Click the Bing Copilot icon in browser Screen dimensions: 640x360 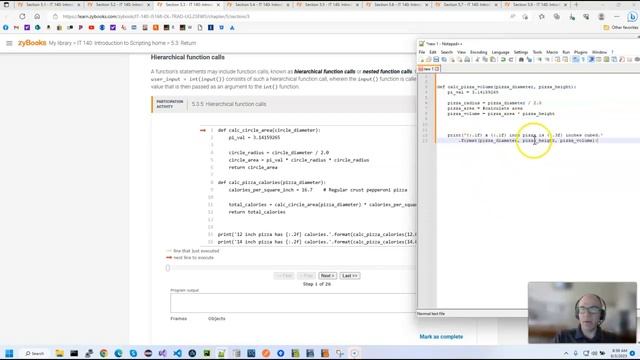point(632,17)
